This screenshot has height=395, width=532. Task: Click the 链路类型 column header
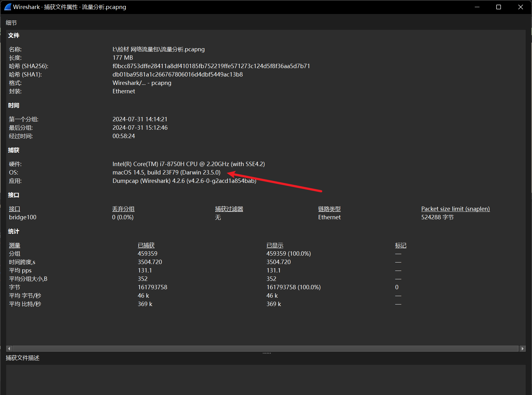pos(329,209)
